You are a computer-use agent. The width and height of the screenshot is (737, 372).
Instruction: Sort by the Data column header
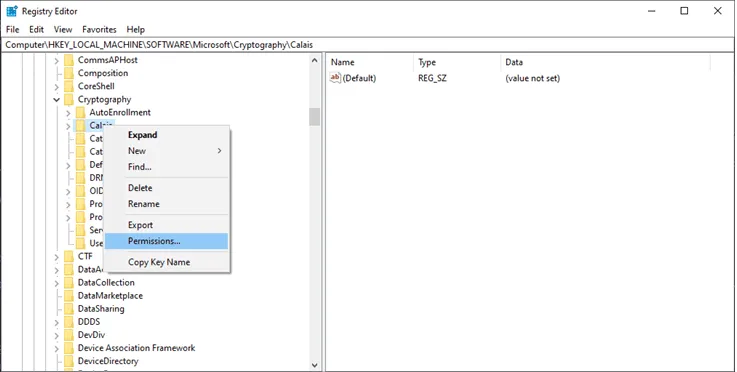pyautogui.click(x=605, y=62)
